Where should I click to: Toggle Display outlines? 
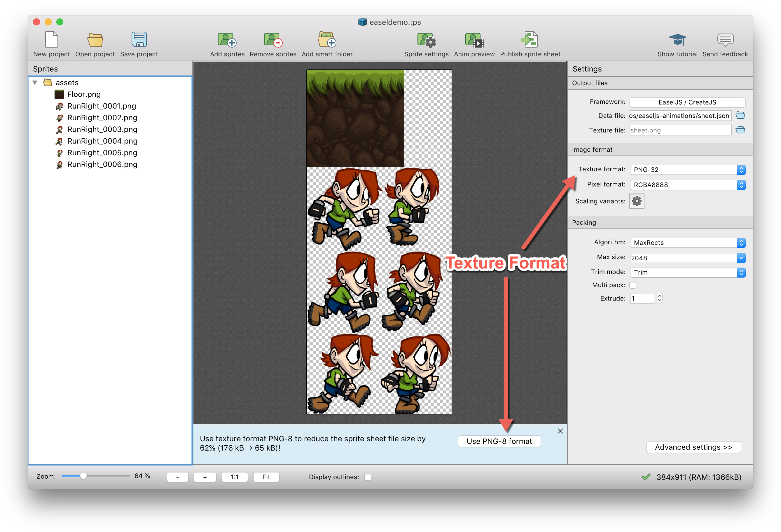(368, 477)
